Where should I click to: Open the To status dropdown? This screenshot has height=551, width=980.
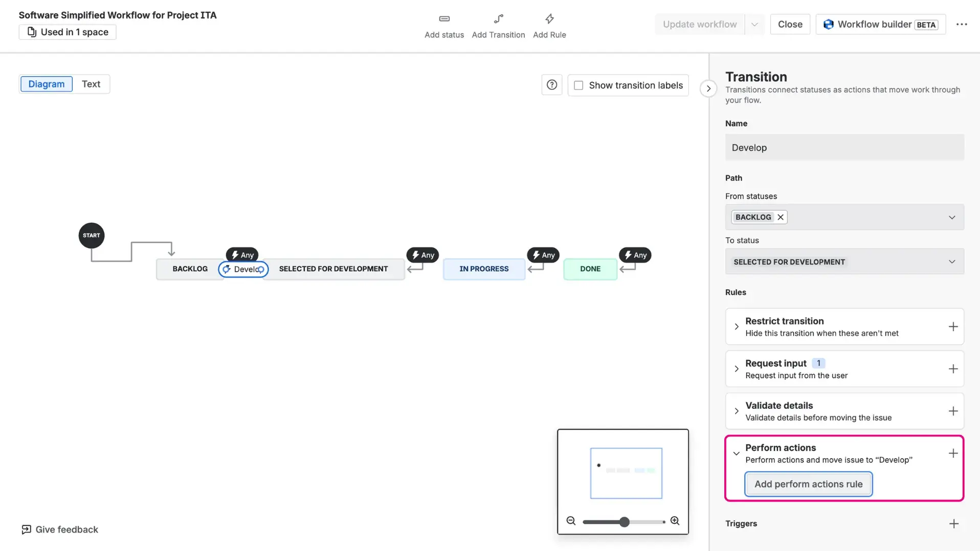tap(952, 261)
